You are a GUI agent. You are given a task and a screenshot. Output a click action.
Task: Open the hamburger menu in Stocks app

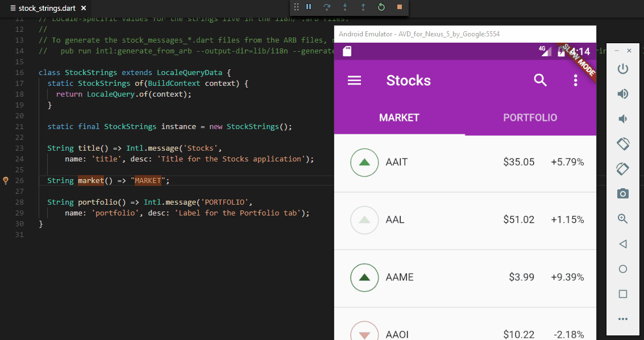pyautogui.click(x=355, y=80)
